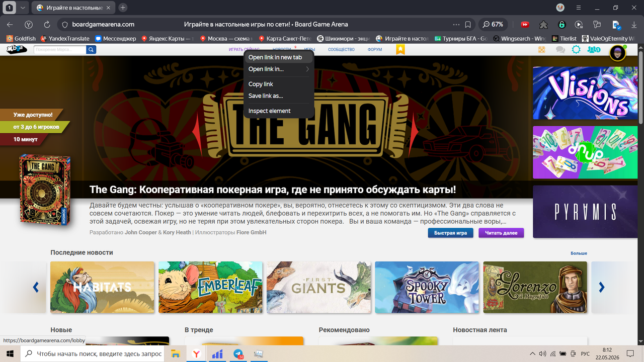Click the browser back arrow
Screen dimensions: 644x362
[10, 24]
